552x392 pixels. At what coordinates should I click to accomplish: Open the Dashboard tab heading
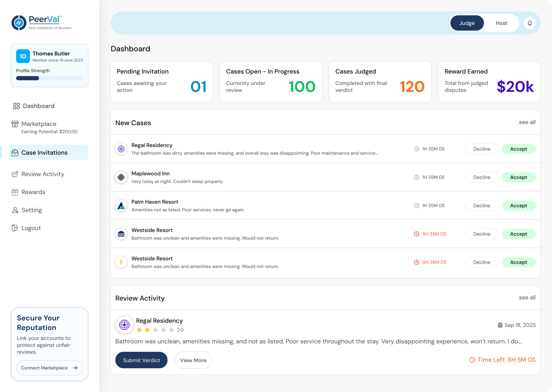tap(130, 49)
